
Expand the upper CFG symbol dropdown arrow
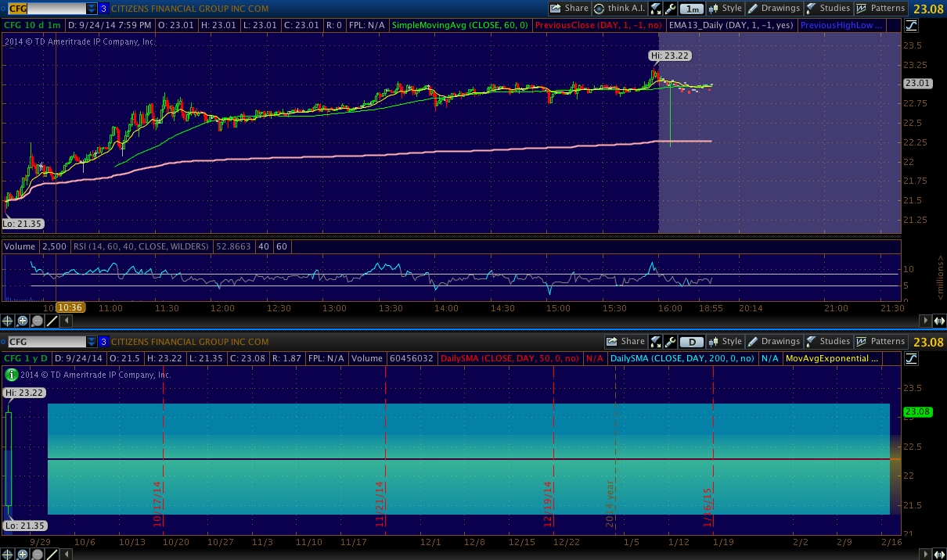[92, 9]
